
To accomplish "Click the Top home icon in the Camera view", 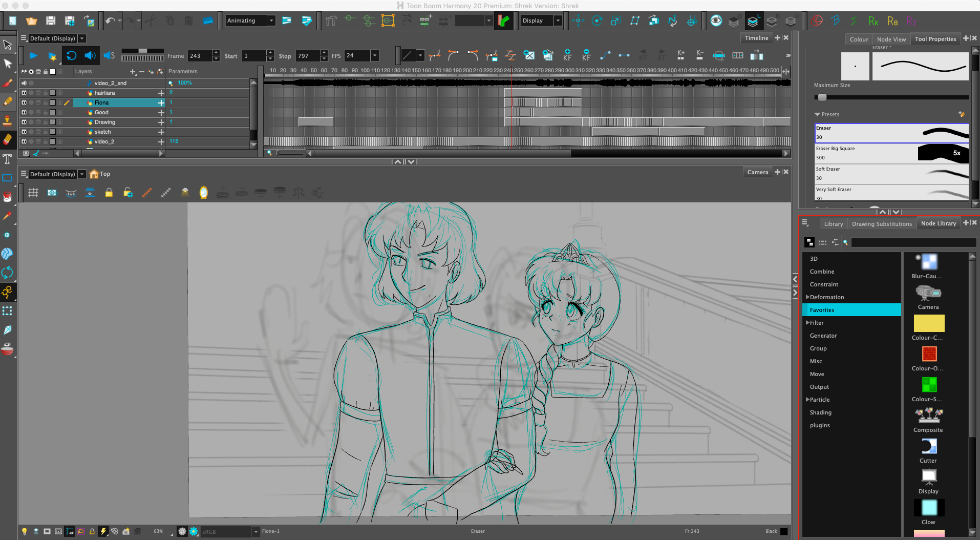I will click(x=94, y=174).
